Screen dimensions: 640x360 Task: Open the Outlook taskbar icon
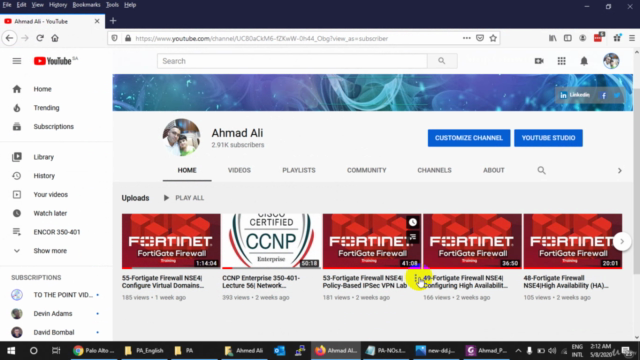[x=280, y=351]
